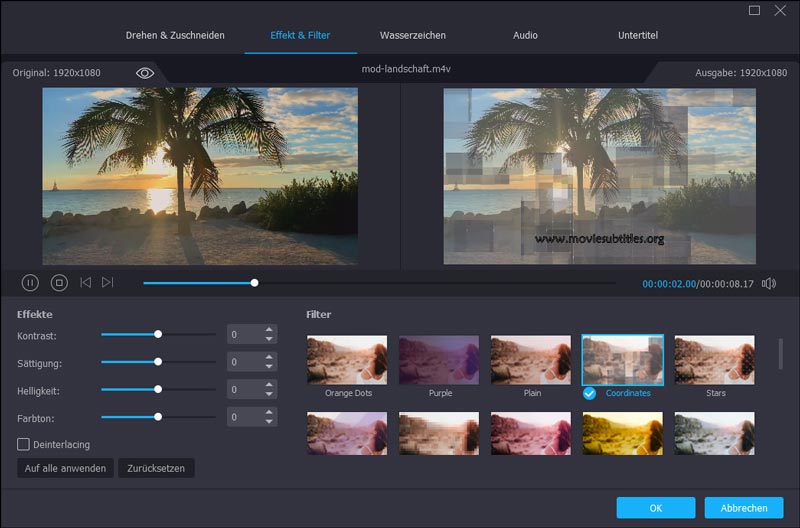Decrease the Sättigung value with down arrow
800x528 pixels.
coord(269,367)
